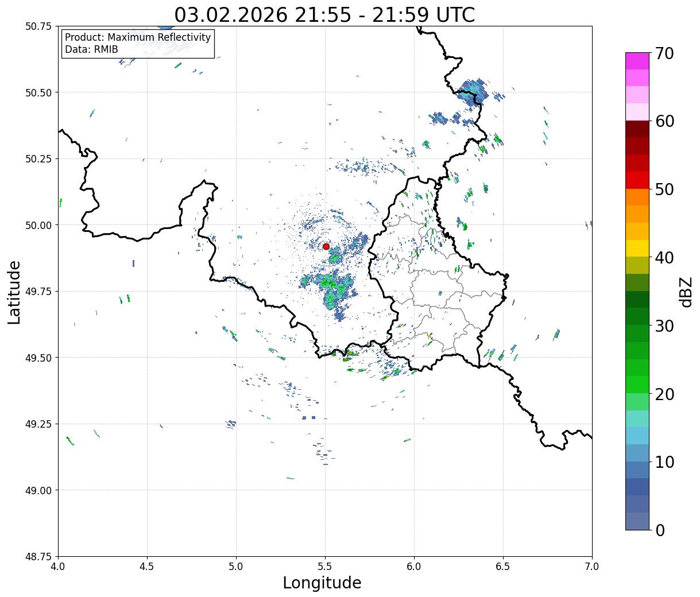Click the green echo cluster south of radar marker
Screen dimensions: 700x597
(332, 289)
